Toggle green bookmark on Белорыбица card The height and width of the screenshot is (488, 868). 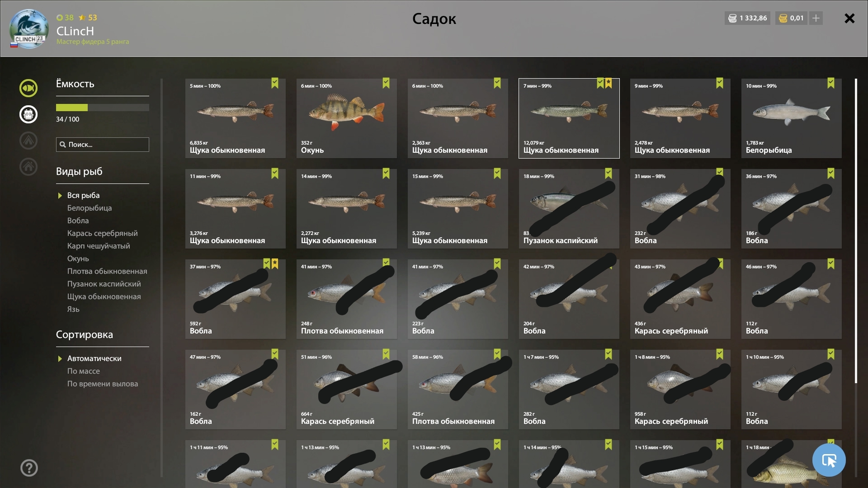831,83
